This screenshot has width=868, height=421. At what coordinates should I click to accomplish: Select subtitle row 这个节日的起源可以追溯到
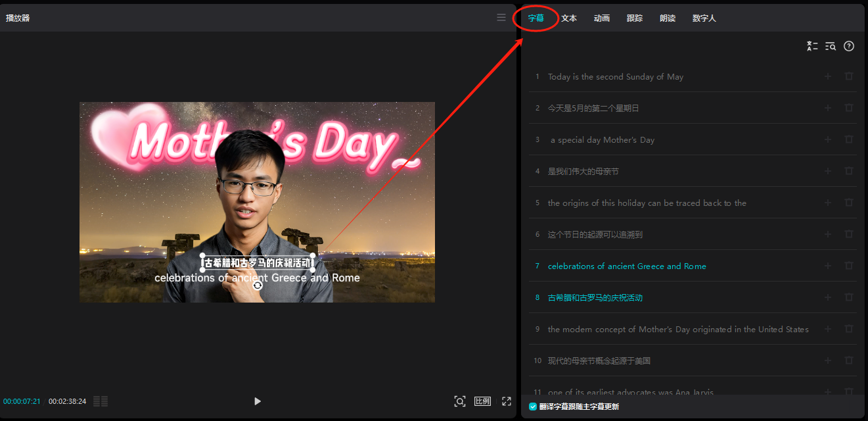click(693, 234)
